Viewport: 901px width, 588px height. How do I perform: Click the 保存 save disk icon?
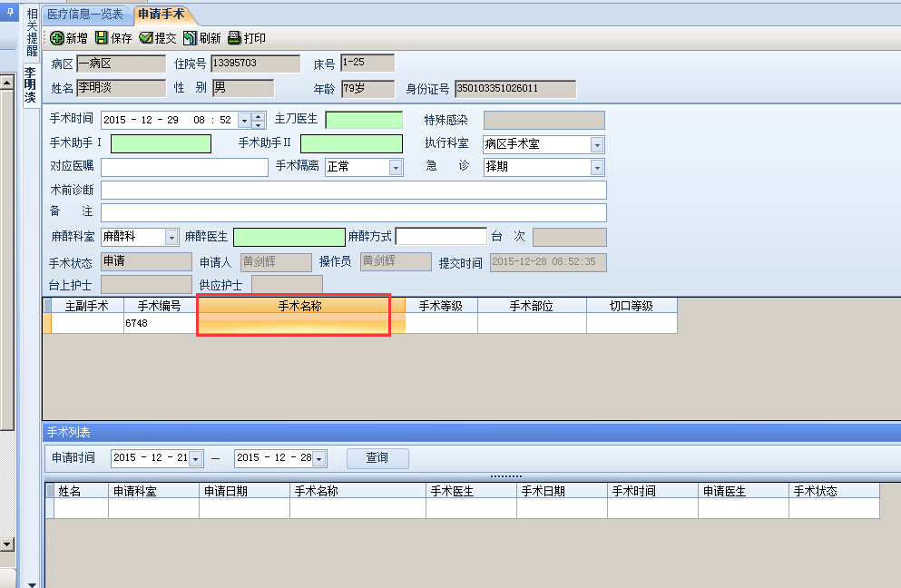click(101, 38)
